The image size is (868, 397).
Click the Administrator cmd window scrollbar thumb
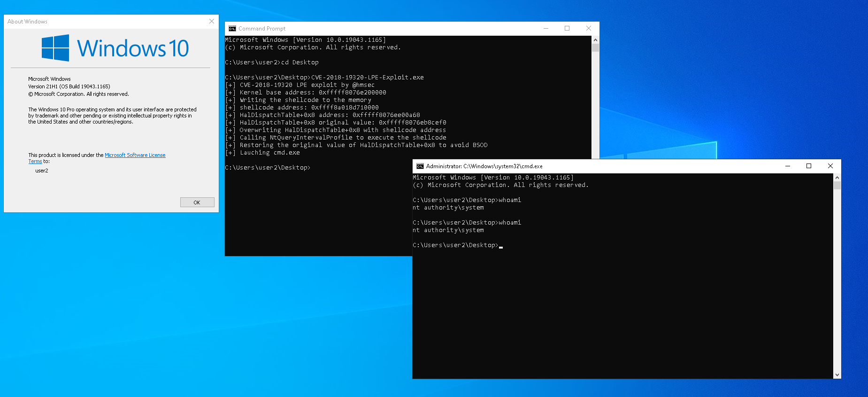837,185
